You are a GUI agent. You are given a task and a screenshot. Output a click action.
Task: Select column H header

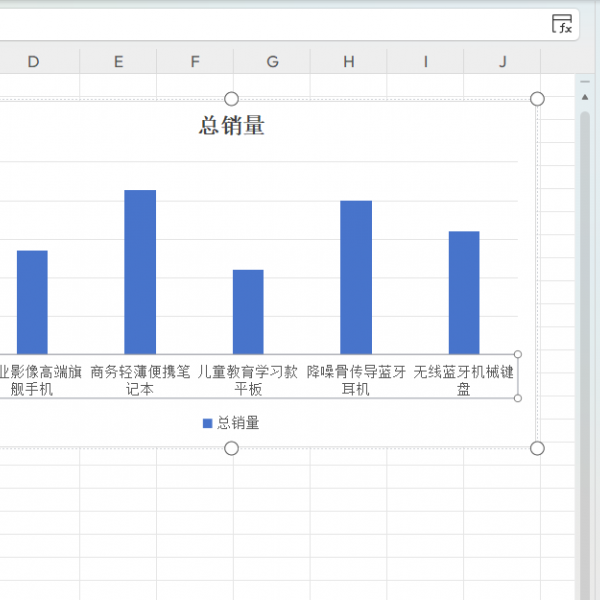pyautogui.click(x=348, y=62)
